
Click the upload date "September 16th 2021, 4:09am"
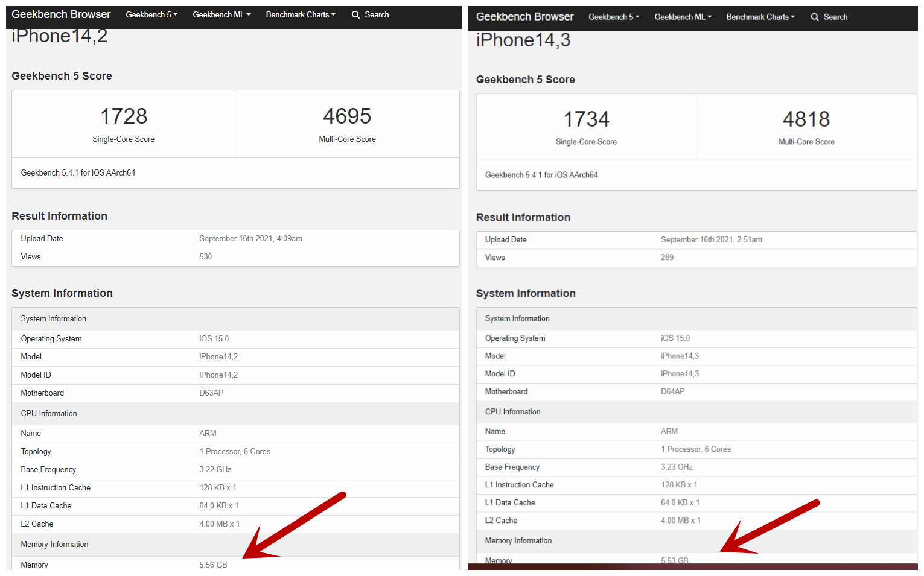[x=250, y=239]
